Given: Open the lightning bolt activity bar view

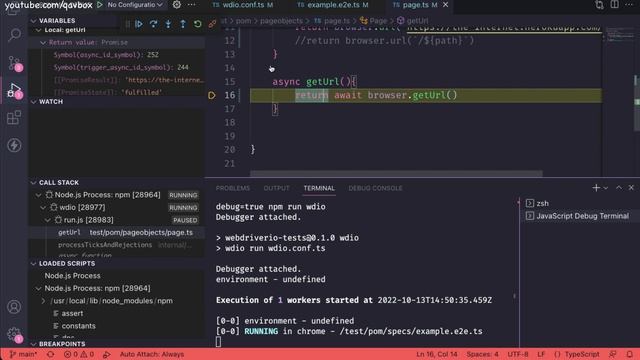Looking at the screenshot, I should (x=14, y=145).
